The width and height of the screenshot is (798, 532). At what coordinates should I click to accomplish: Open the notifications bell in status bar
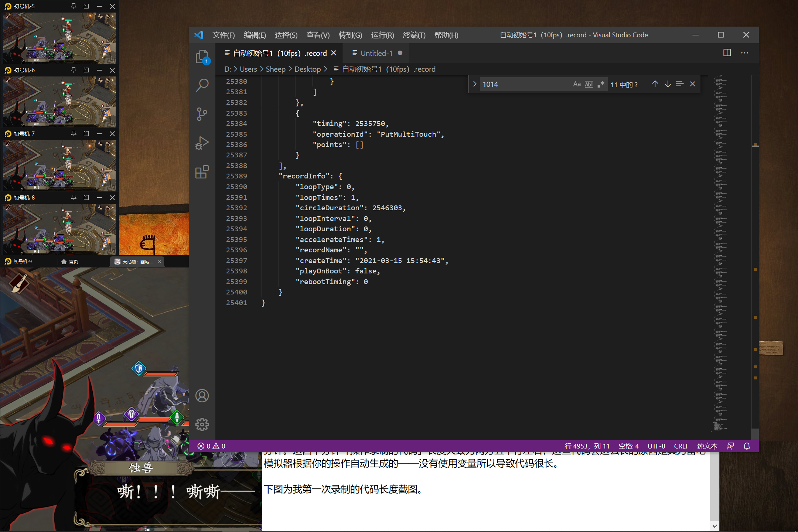747,446
